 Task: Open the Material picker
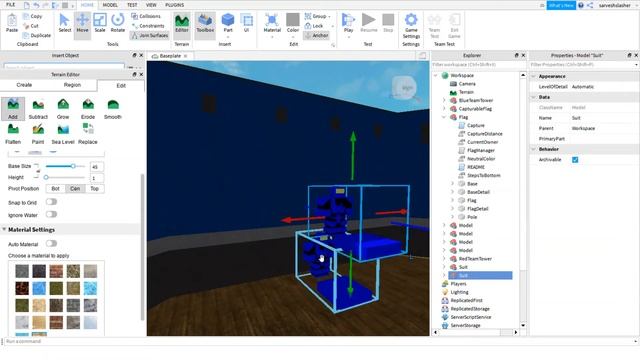[272, 23]
